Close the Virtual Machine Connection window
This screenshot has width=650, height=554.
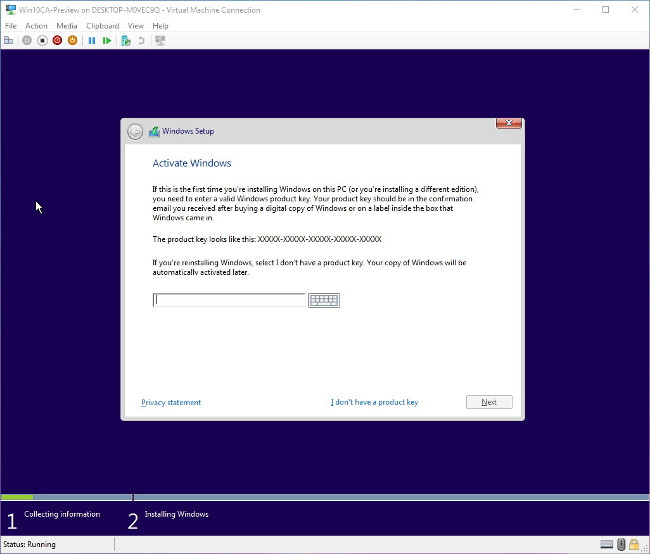[635, 10]
